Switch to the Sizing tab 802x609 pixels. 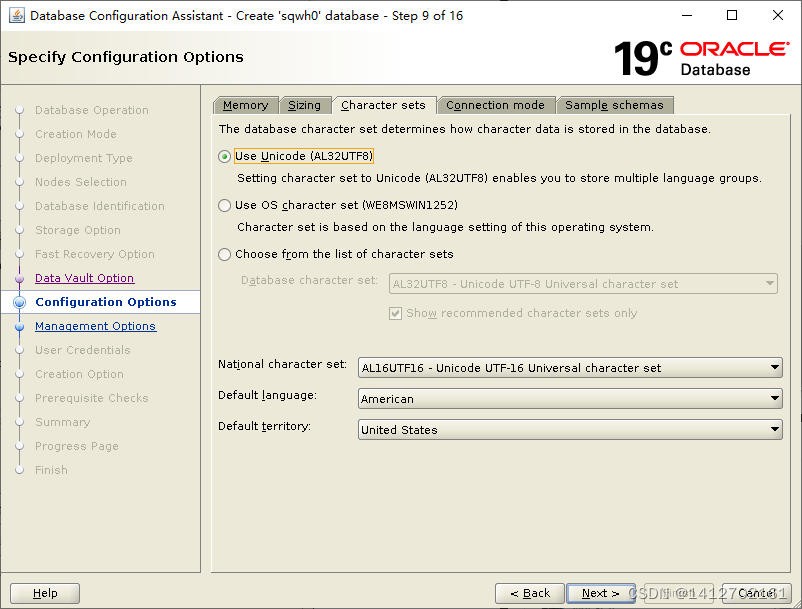[x=304, y=105]
